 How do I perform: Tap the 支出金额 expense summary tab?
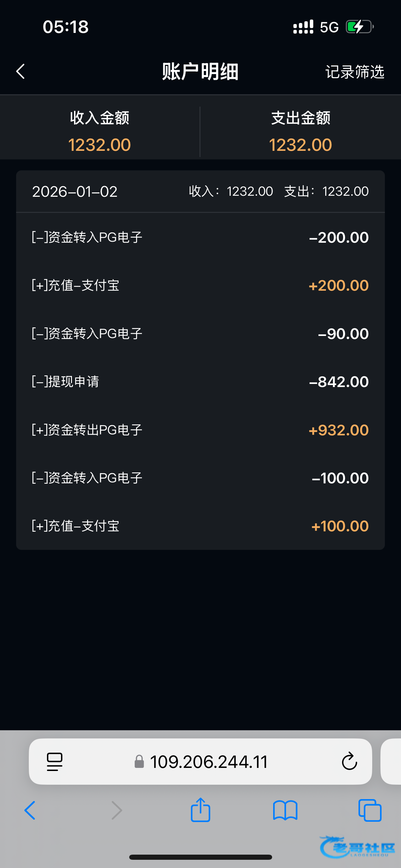click(x=301, y=131)
